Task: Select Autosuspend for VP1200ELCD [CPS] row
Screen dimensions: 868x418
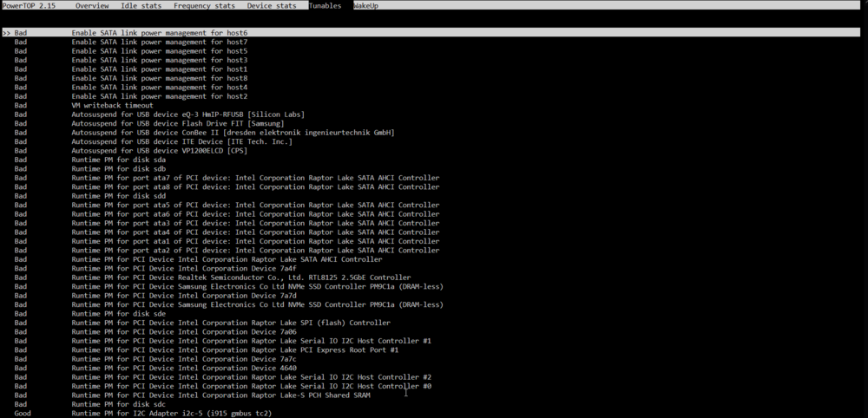Action: tap(131, 150)
